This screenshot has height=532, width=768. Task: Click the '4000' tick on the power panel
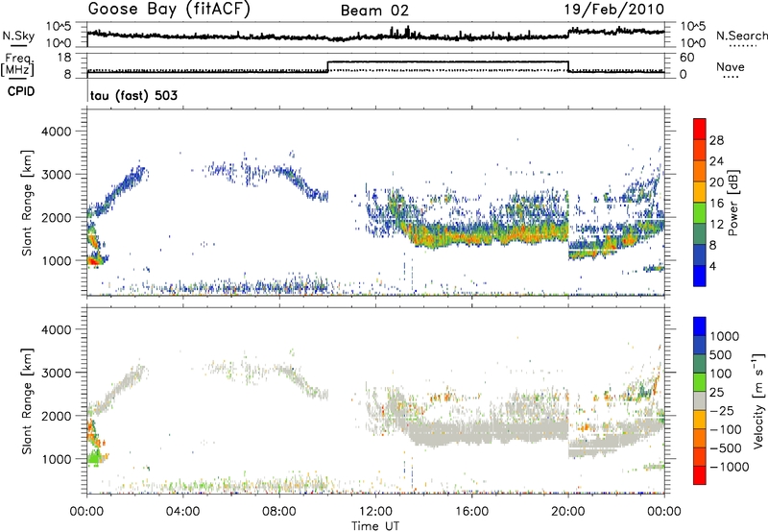(x=56, y=132)
